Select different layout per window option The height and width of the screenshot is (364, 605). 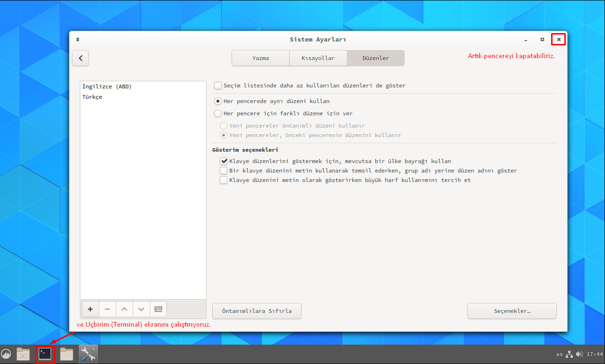(218, 113)
